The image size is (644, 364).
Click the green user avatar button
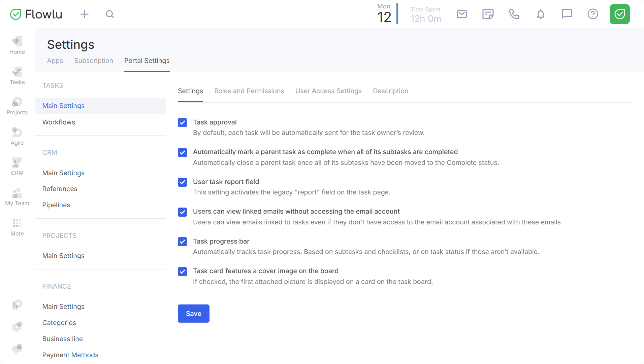[619, 14]
